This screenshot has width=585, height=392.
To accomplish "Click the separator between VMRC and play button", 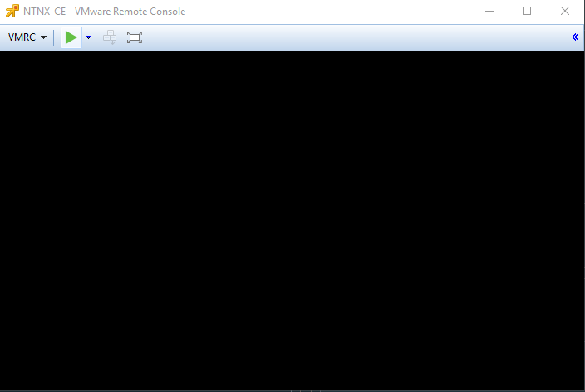I will [x=54, y=37].
